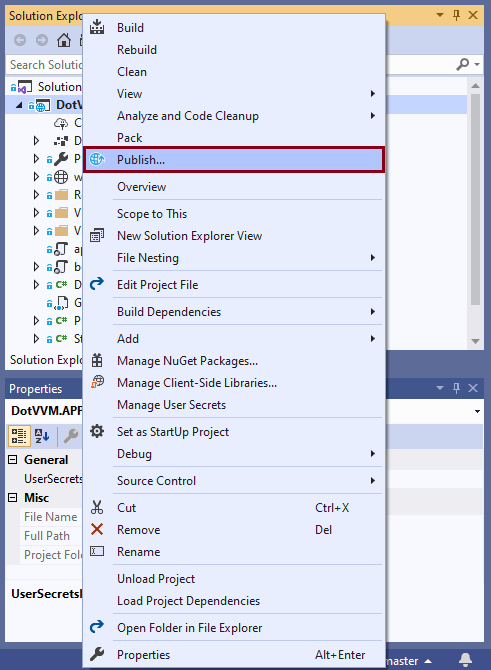Click Unload Project

pyautogui.click(x=234, y=579)
